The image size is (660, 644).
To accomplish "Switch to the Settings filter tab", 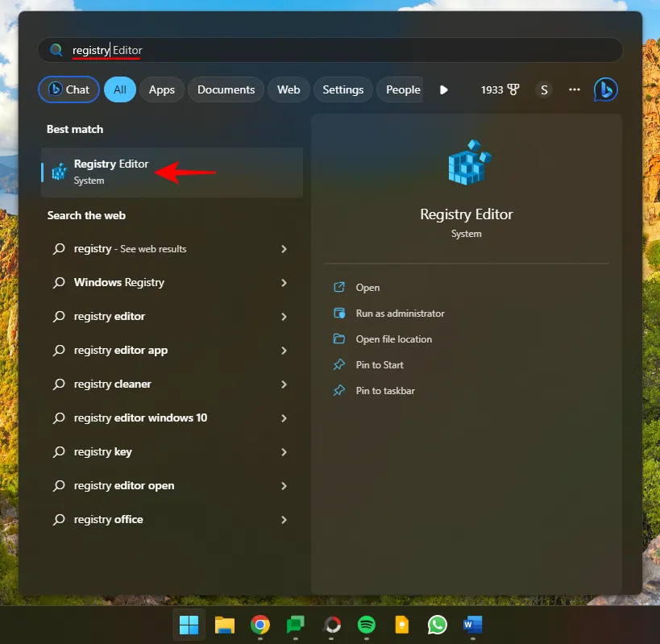I will [343, 89].
